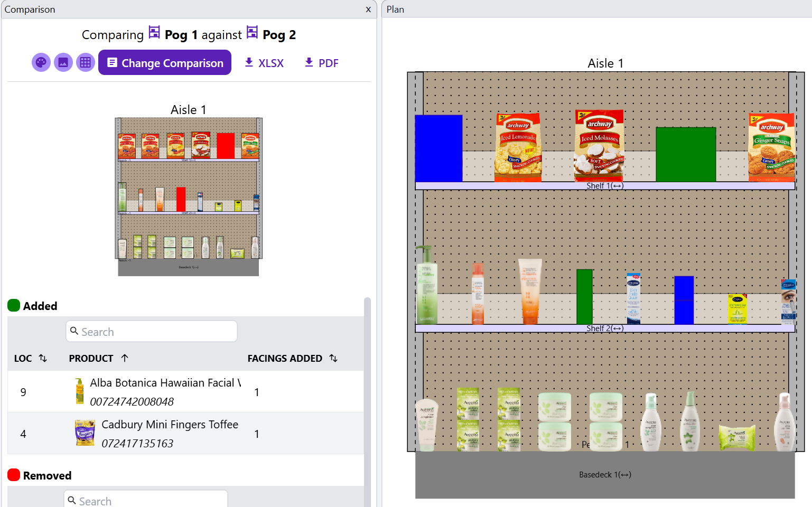812x507 pixels.
Task: Click the image view mode icon
Action: tap(63, 63)
